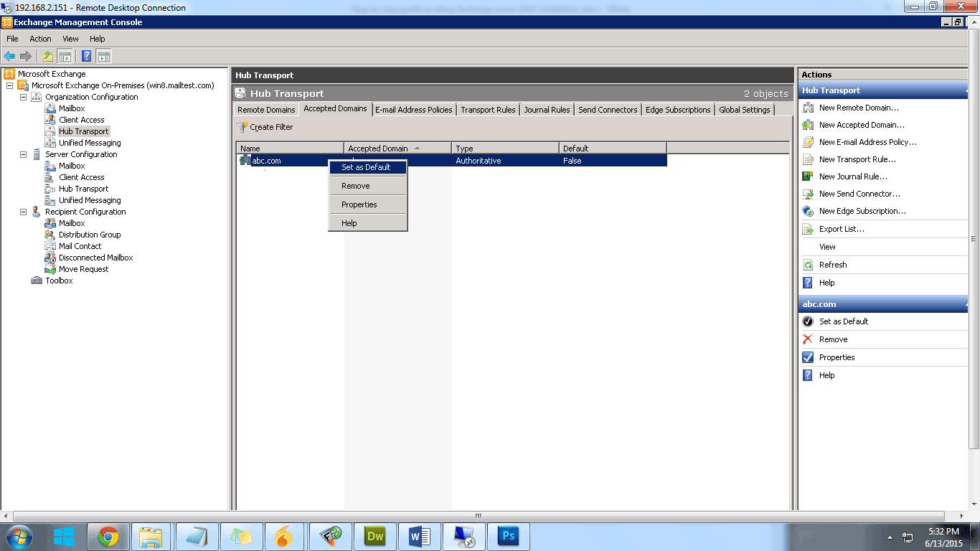Click the Forward arrow toolbar icon
The height and width of the screenshot is (551, 980).
coord(26,56)
